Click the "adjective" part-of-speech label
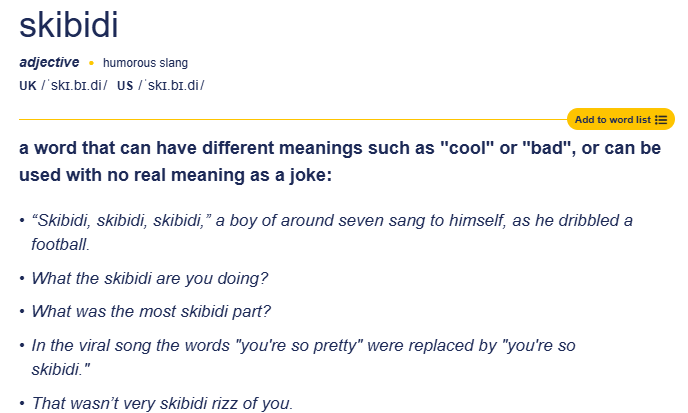The height and width of the screenshot is (413, 688). [x=49, y=63]
